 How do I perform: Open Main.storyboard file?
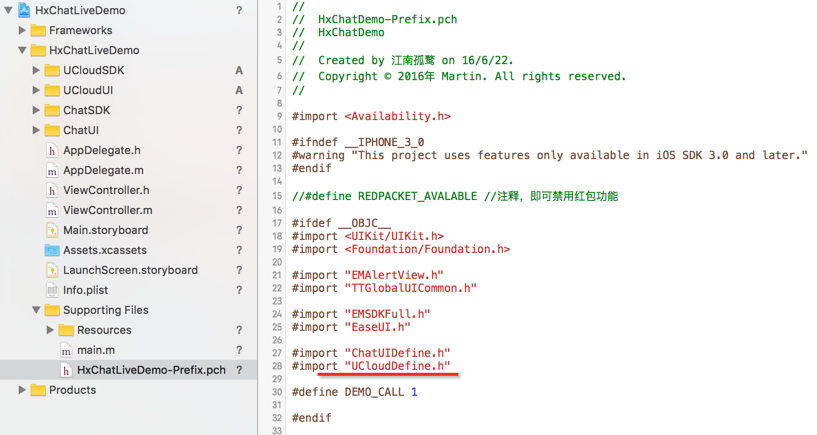[106, 230]
